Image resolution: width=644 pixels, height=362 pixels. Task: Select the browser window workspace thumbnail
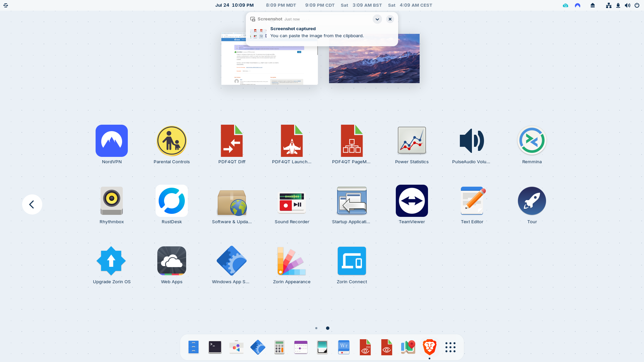[x=270, y=59]
